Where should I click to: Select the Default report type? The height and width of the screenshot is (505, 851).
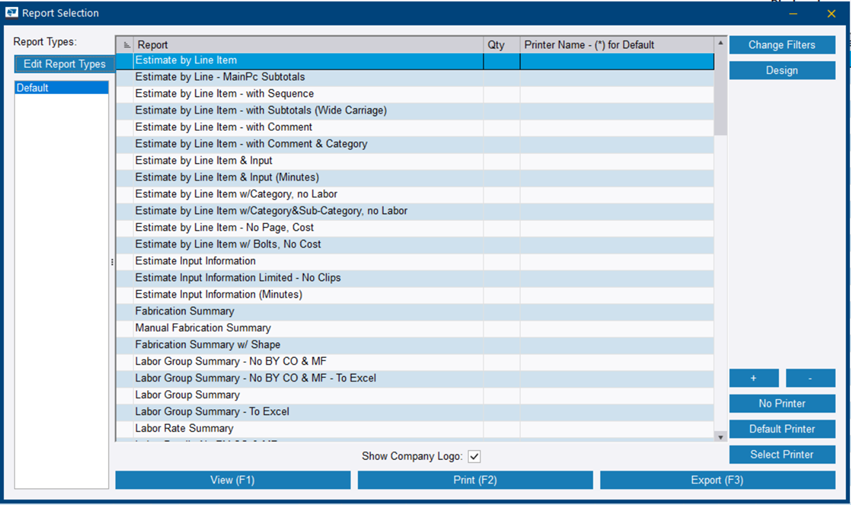(x=61, y=88)
